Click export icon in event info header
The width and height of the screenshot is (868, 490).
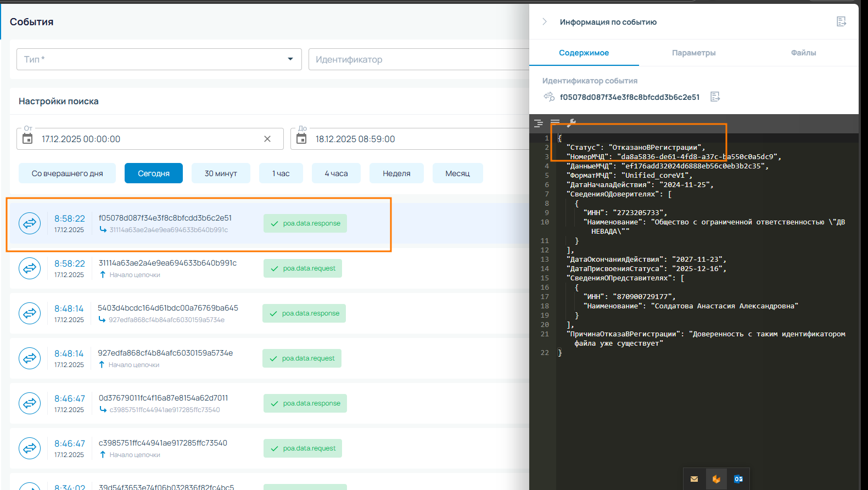pos(841,22)
